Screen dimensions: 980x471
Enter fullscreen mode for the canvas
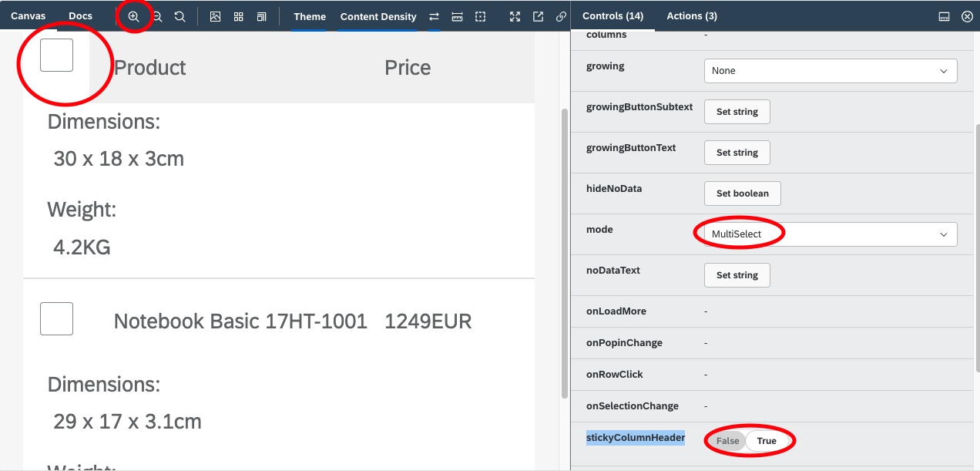tap(515, 15)
